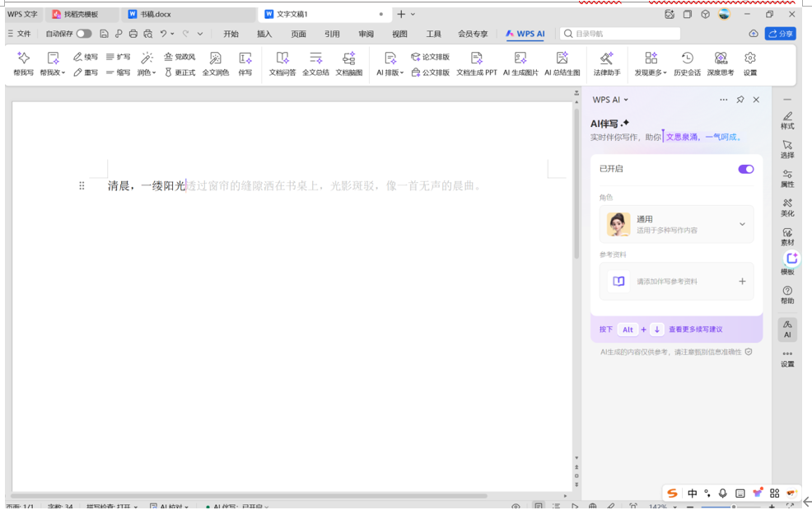Click the 扩写 expand-text tool
Viewport: 812px width, 510px height.
118,57
